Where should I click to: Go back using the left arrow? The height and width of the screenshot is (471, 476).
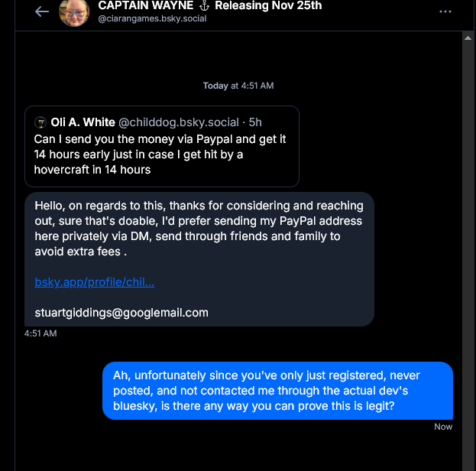[x=42, y=11]
